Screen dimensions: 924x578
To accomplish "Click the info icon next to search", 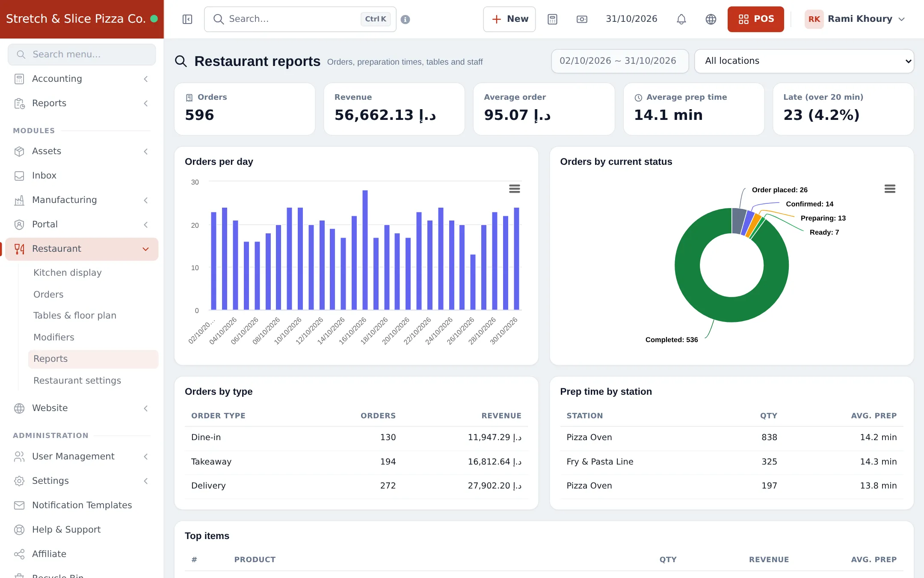I will coord(406,19).
